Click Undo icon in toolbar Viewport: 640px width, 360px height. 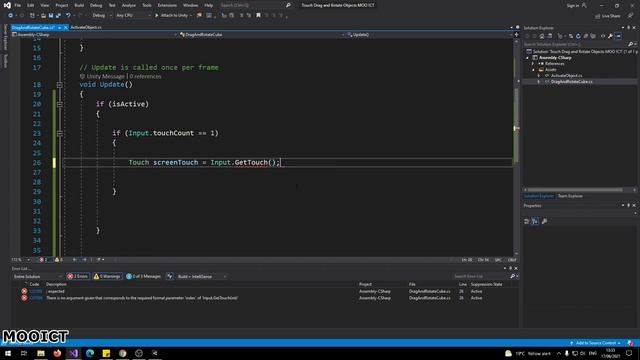coord(68,16)
